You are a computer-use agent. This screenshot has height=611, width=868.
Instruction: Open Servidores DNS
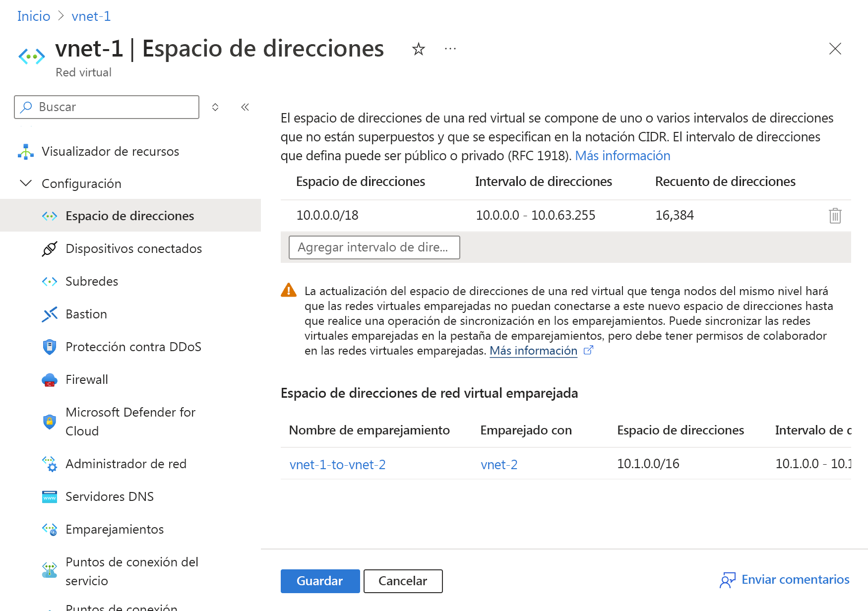[109, 496]
